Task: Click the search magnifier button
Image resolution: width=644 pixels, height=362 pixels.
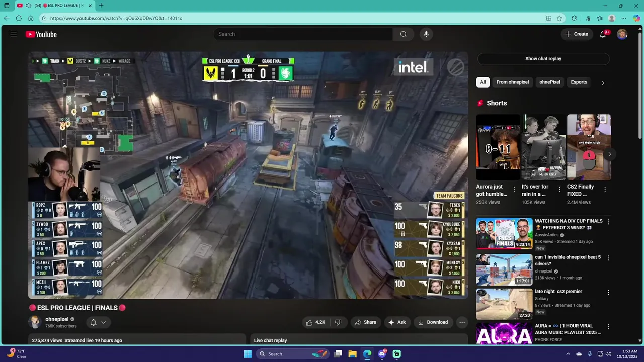Action: [x=403, y=34]
